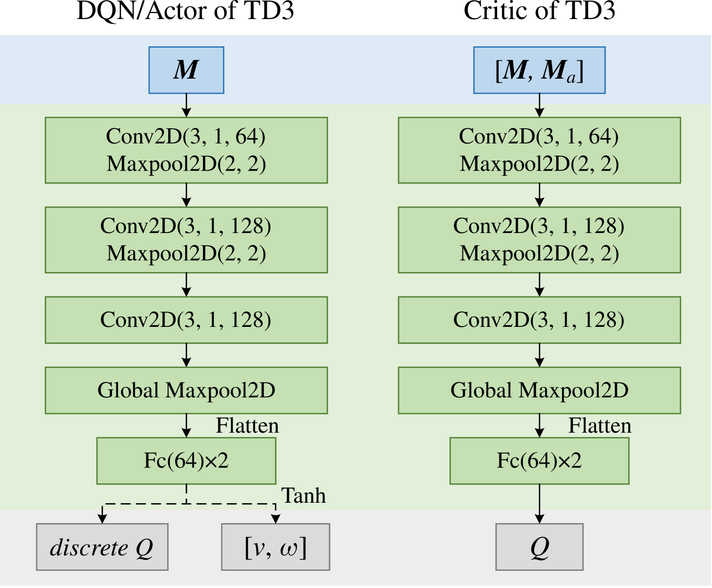This screenshot has height=588, width=712.
Task: Select Global Maxpool2D block in DQN/Actor network
Action: click(x=186, y=390)
